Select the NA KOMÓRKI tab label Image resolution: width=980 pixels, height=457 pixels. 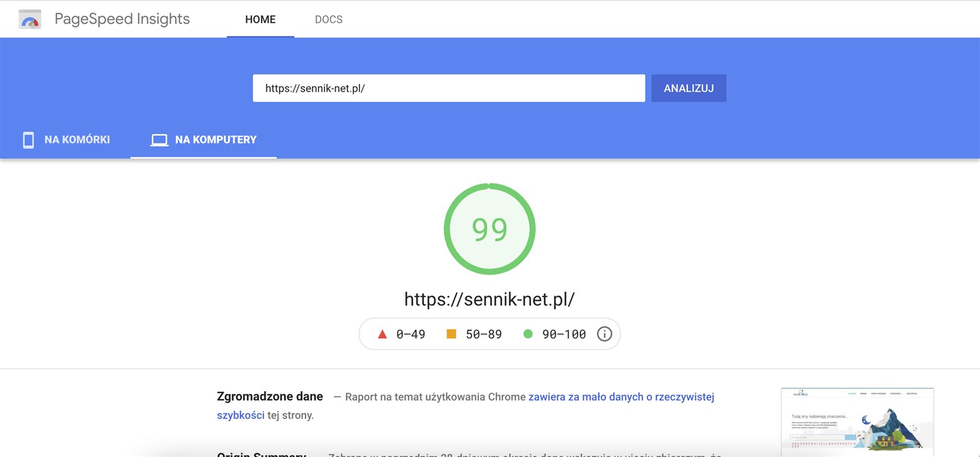point(77,140)
